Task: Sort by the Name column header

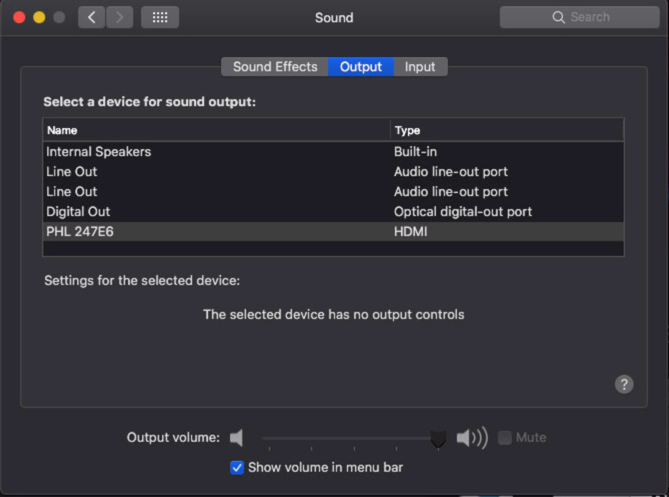Action: [216, 130]
